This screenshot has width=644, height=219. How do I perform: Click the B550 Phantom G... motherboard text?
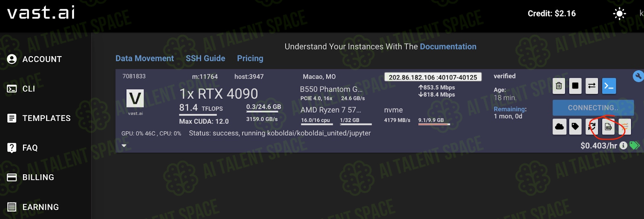pyautogui.click(x=331, y=89)
